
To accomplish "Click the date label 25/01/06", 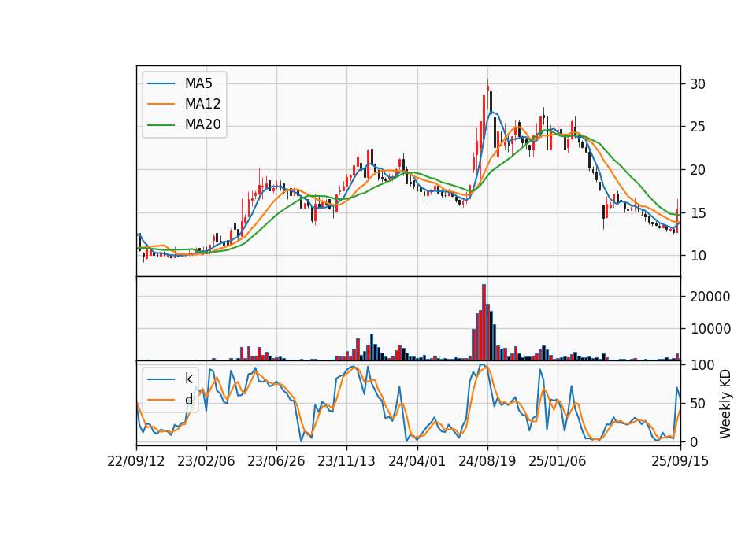I will pos(558,462).
